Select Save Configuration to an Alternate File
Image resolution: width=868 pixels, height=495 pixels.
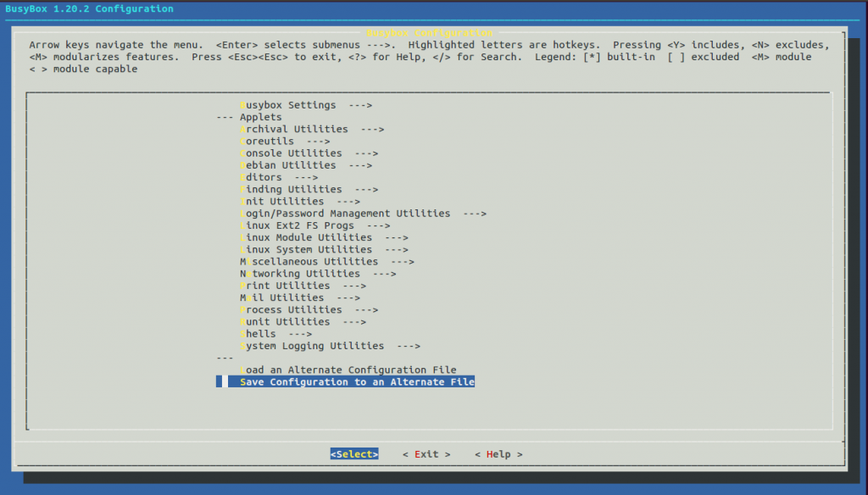point(346,382)
